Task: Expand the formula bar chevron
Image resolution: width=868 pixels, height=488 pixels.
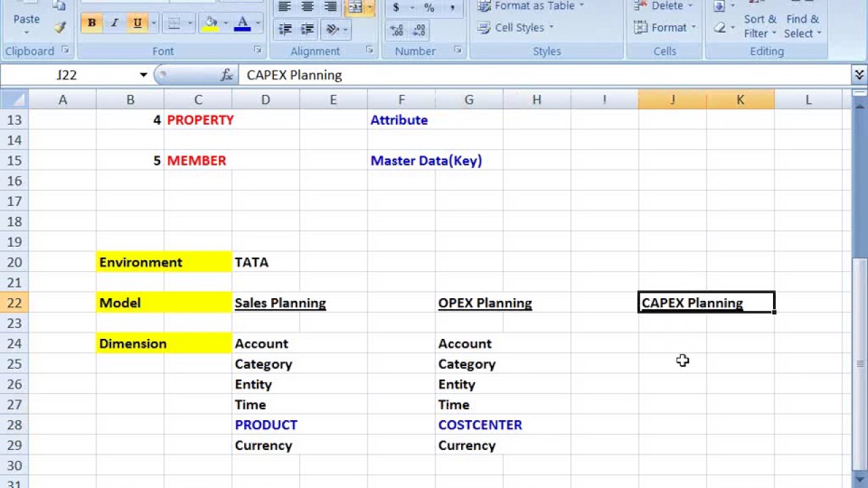Action: [x=859, y=75]
